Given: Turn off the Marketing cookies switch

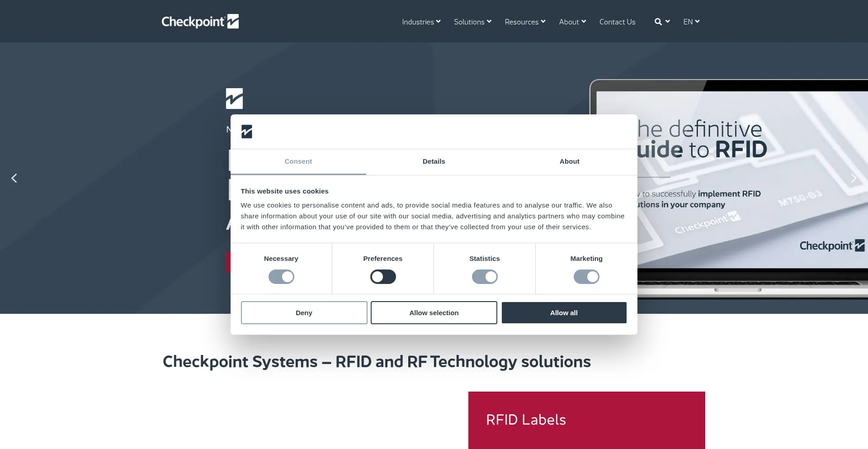Looking at the screenshot, I should 586,277.
